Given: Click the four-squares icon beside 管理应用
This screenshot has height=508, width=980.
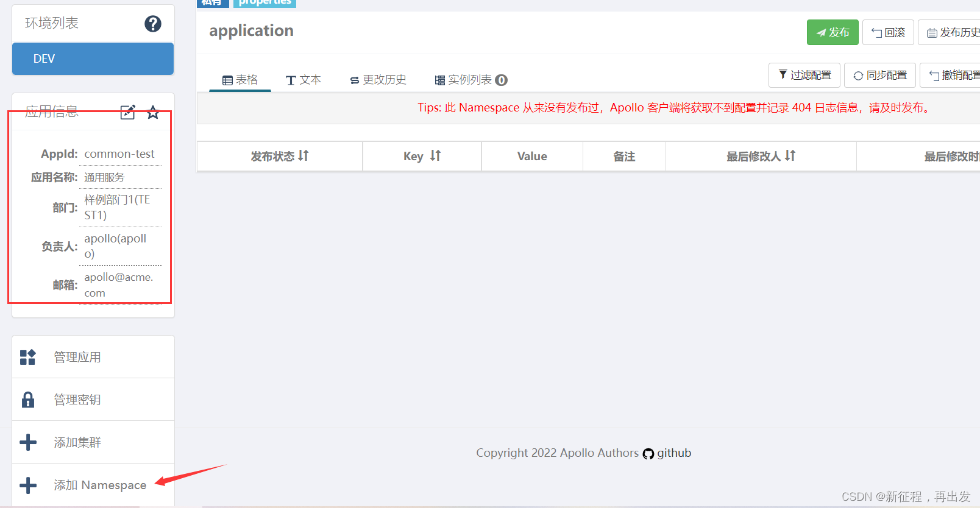Looking at the screenshot, I should (28, 357).
